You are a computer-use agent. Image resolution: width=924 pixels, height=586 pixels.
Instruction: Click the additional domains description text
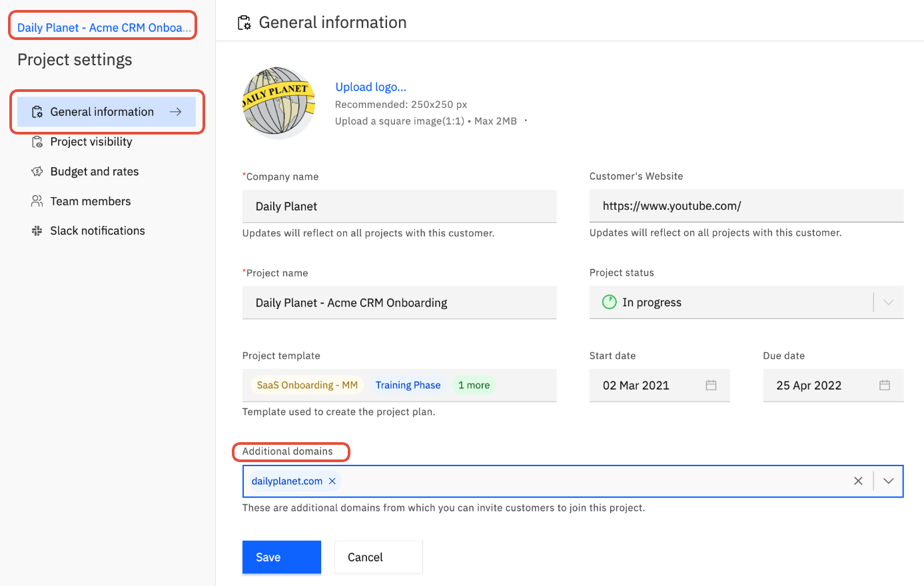[444, 508]
